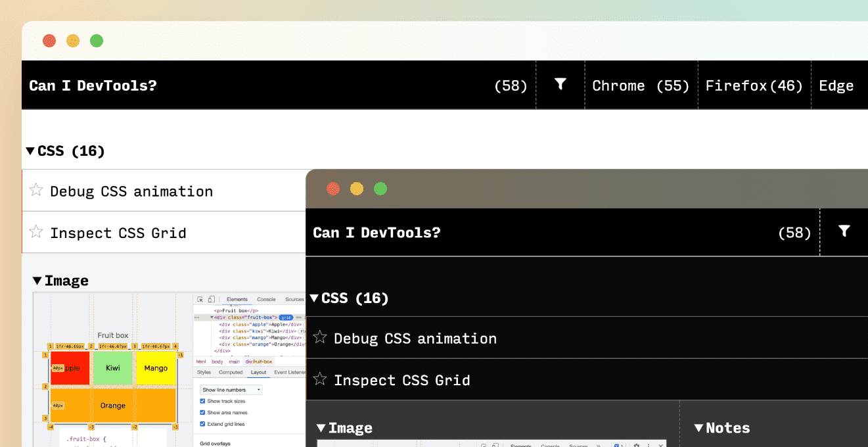Open Inspect CSS Grid in the light window
The image size is (868, 447).
[118, 233]
